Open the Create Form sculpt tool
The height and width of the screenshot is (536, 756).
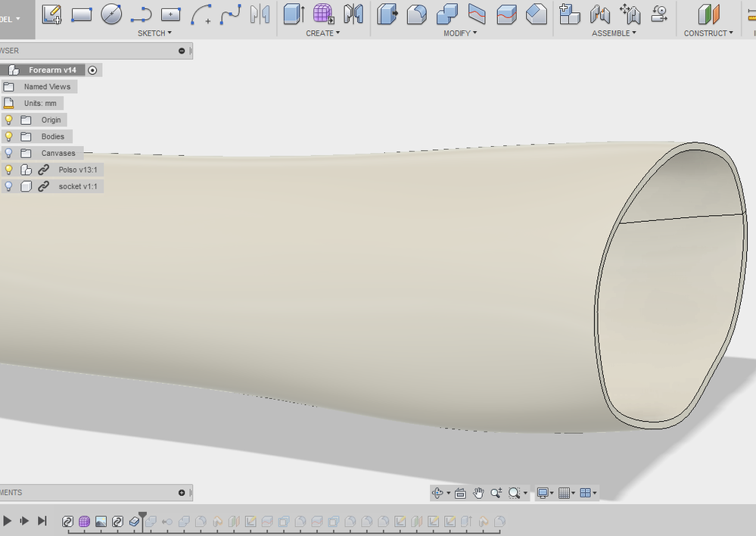[x=323, y=14]
